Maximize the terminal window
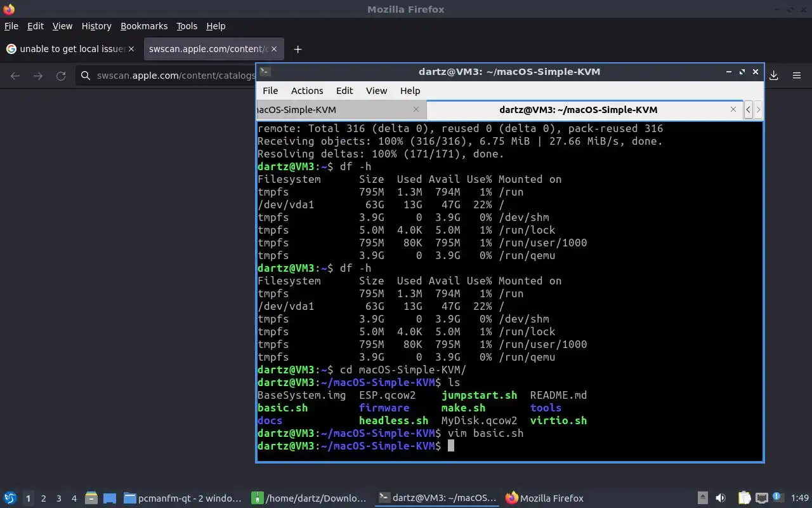Screen dimensions: 812x508 click(x=742, y=72)
